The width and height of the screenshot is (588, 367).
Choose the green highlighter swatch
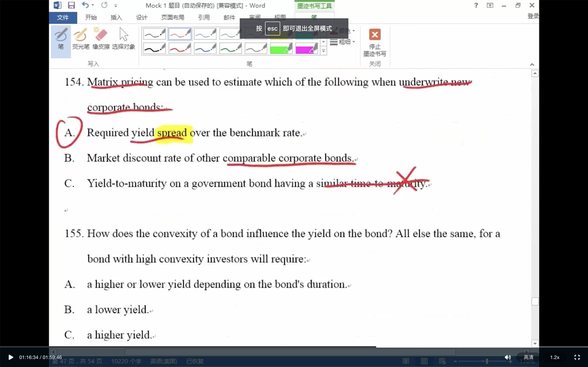[281, 49]
